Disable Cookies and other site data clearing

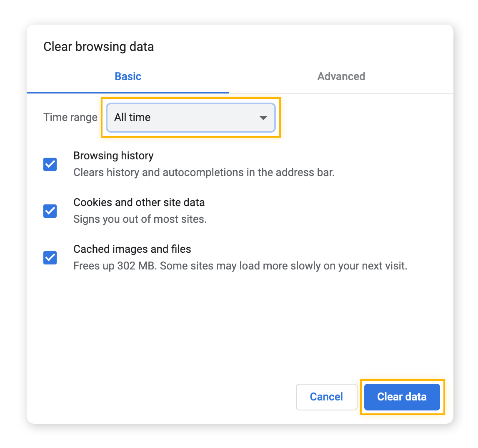pos(49,211)
